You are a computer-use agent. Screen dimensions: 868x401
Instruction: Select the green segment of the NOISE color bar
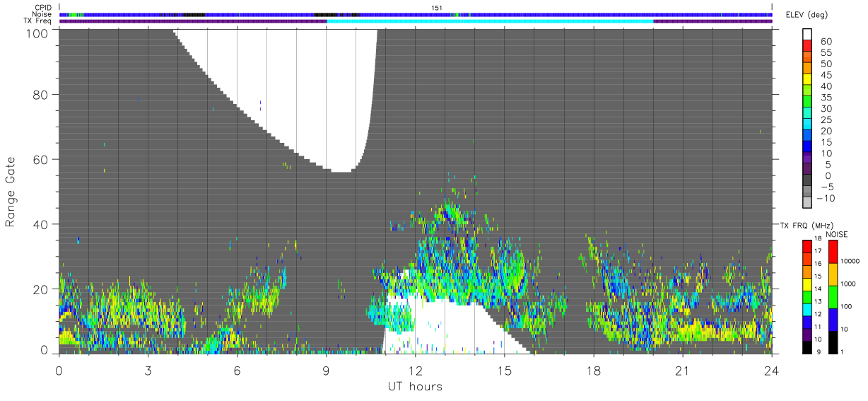click(x=833, y=297)
